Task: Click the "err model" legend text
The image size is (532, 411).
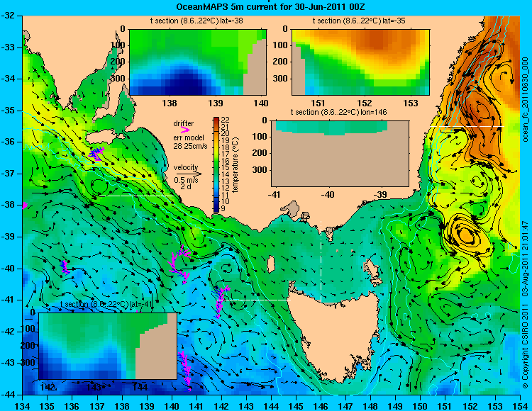Action: coord(189,138)
